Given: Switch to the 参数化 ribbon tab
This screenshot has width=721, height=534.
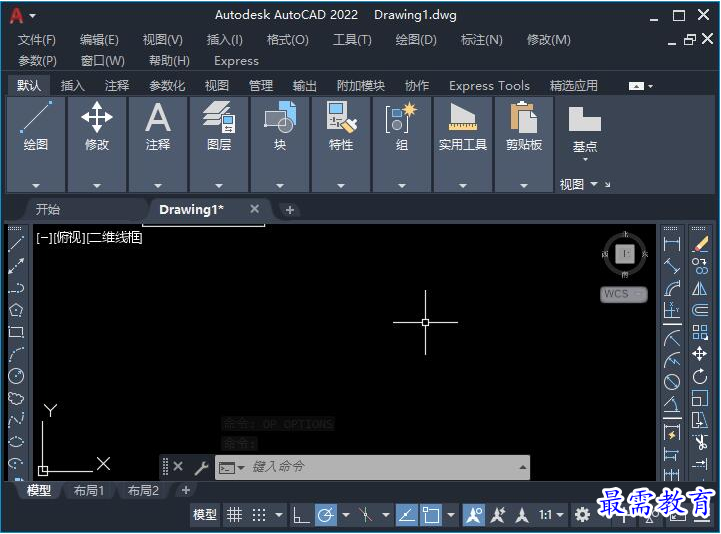Looking at the screenshot, I should pyautogui.click(x=167, y=86).
